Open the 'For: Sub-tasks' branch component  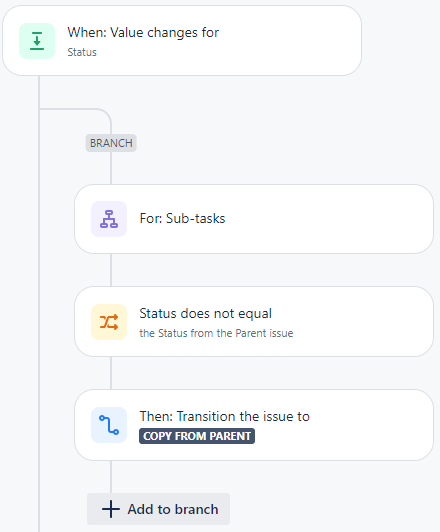click(x=254, y=219)
